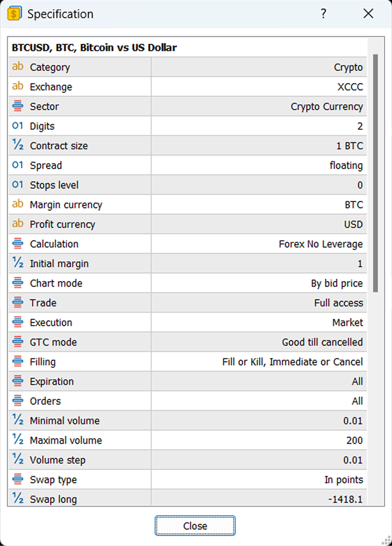The width and height of the screenshot is (392, 546).
Task: Click the ½ icon beside Contract size
Action: point(18,145)
